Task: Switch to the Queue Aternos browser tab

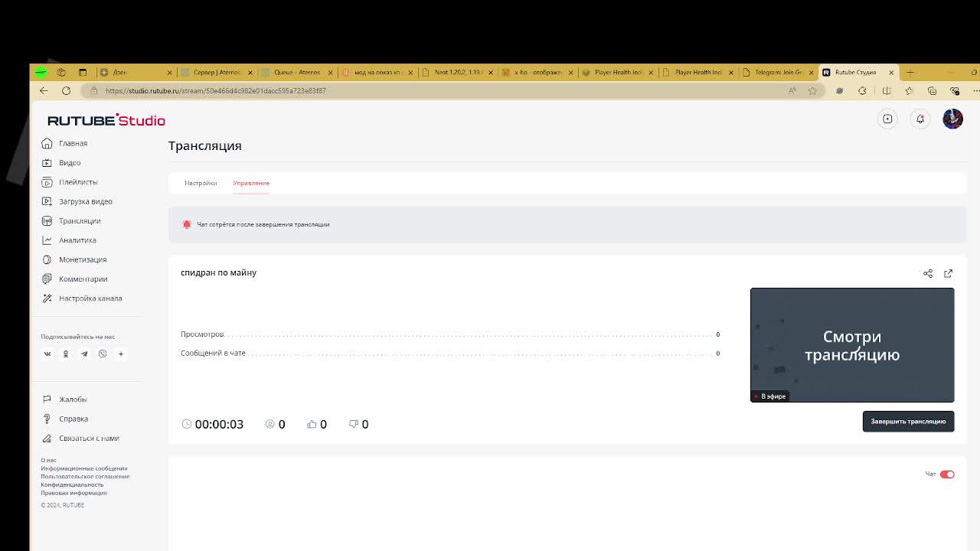Action: point(297,72)
